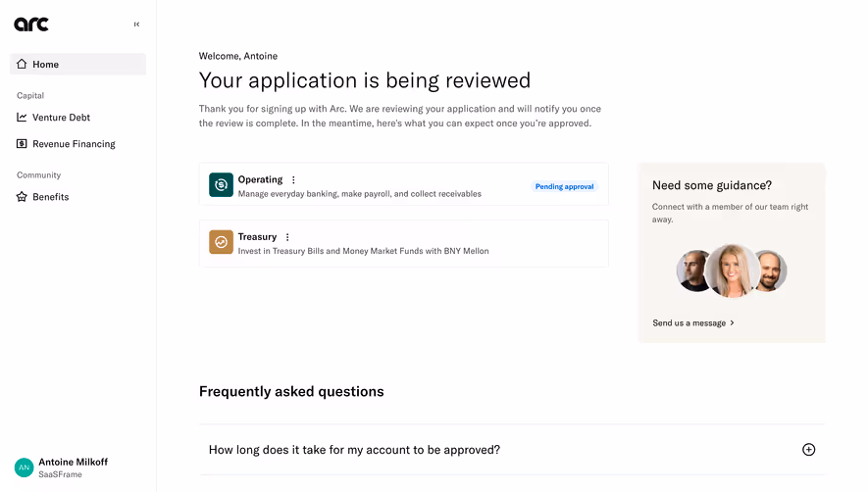Click the Pending approval badge
868x492 pixels.
click(564, 186)
